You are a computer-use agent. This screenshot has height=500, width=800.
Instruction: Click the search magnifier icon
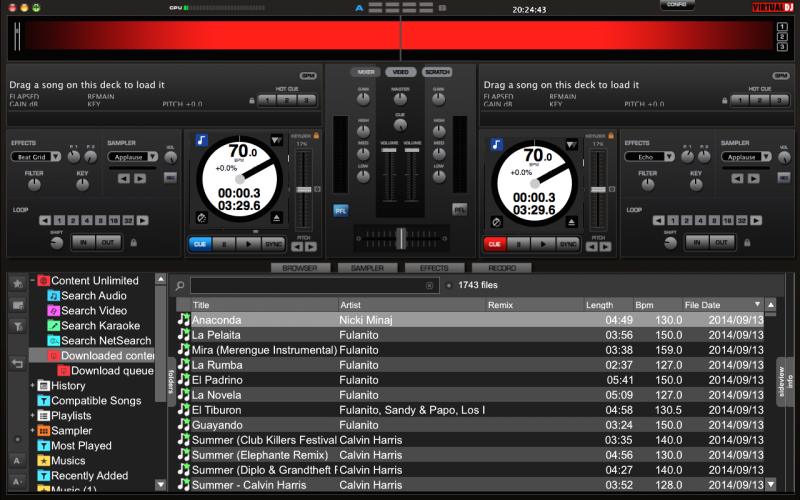tap(180, 285)
